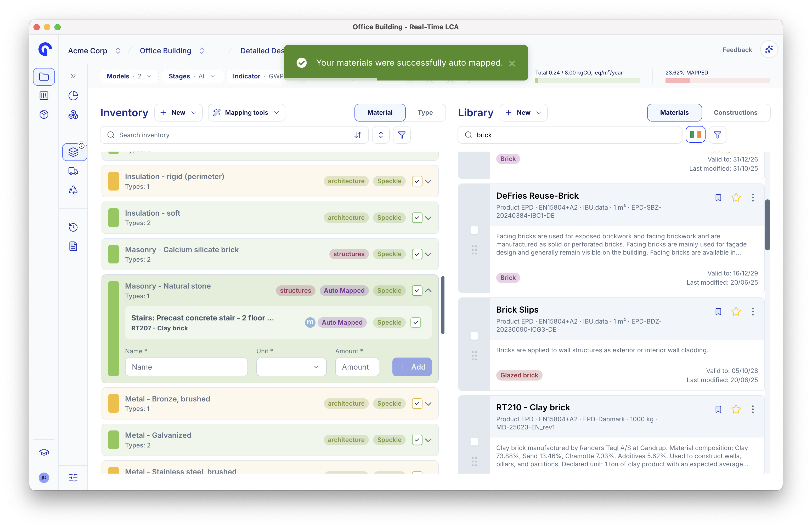Click the 3D cube icon in left sidebar
The width and height of the screenshot is (812, 529).
(44, 114)
